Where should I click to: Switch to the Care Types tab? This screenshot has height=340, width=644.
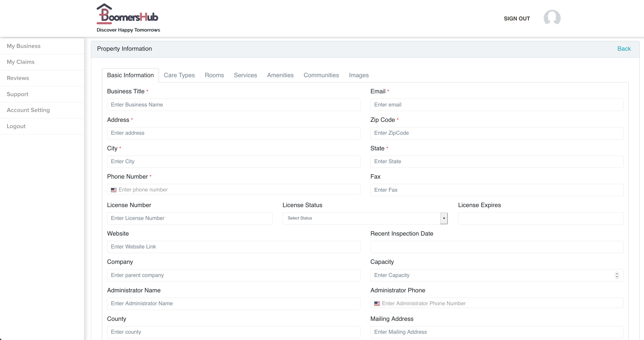click(179, 75)
